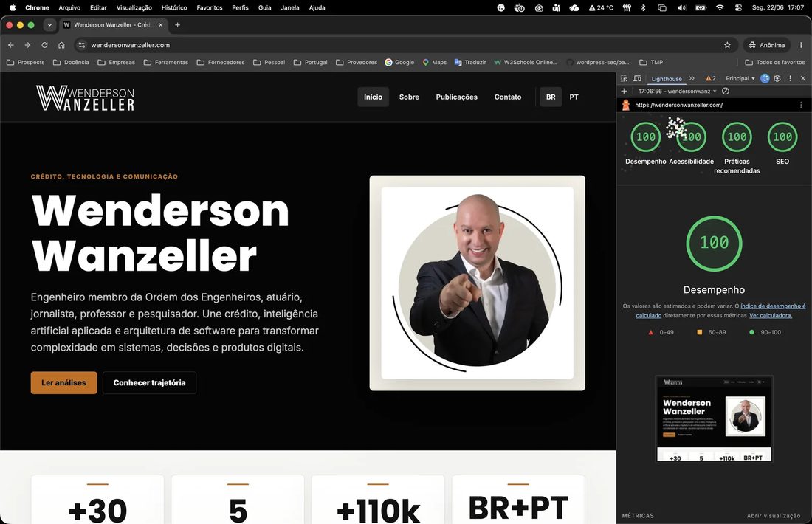Open the DevTools AI assistance icon
812x524 pixels.
765,78
